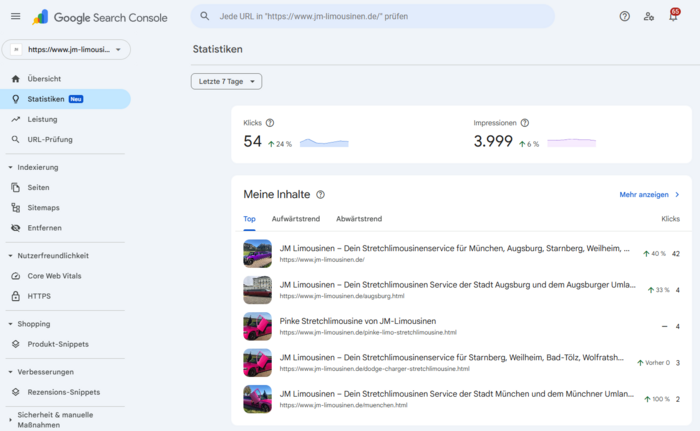Image resolution: width=700 pixels, height=431 pixels.
Task: Click the Impressionen value 3.999
Action: pos(493,142)
